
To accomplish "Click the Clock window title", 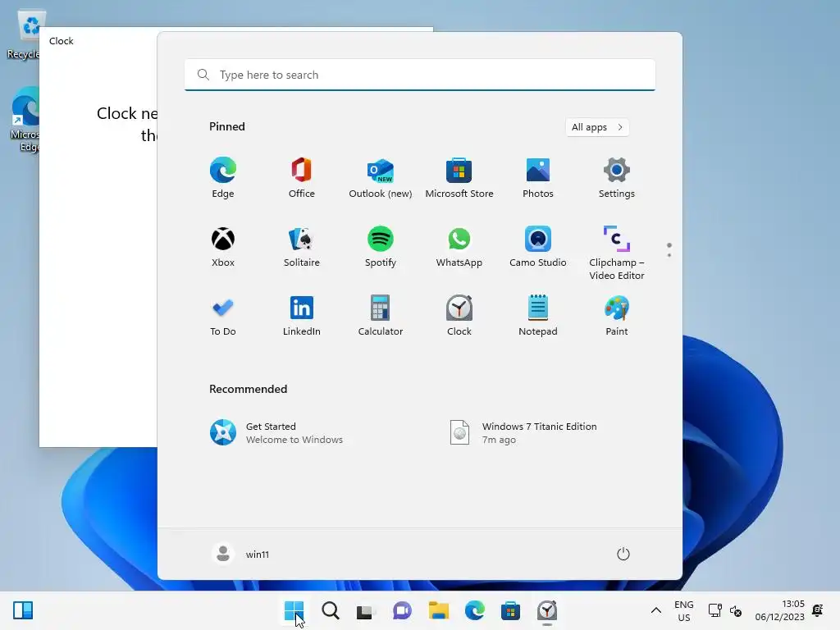I will click(x=61, y=41).
